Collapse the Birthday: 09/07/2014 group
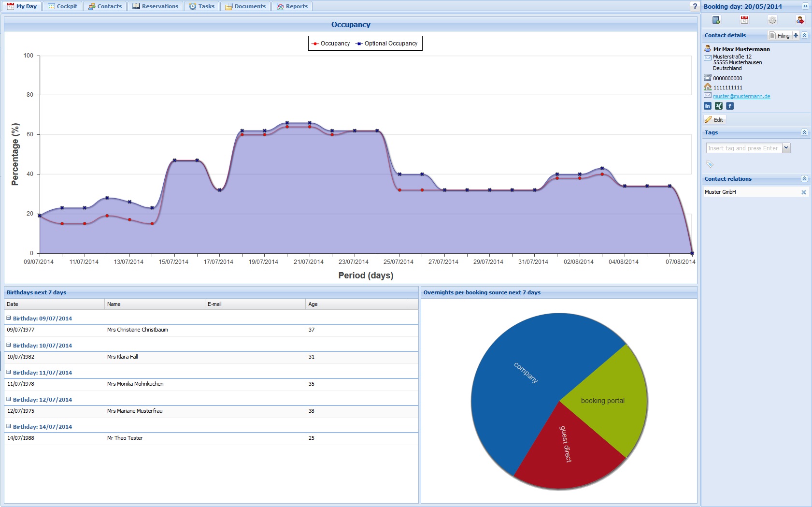 9,318
